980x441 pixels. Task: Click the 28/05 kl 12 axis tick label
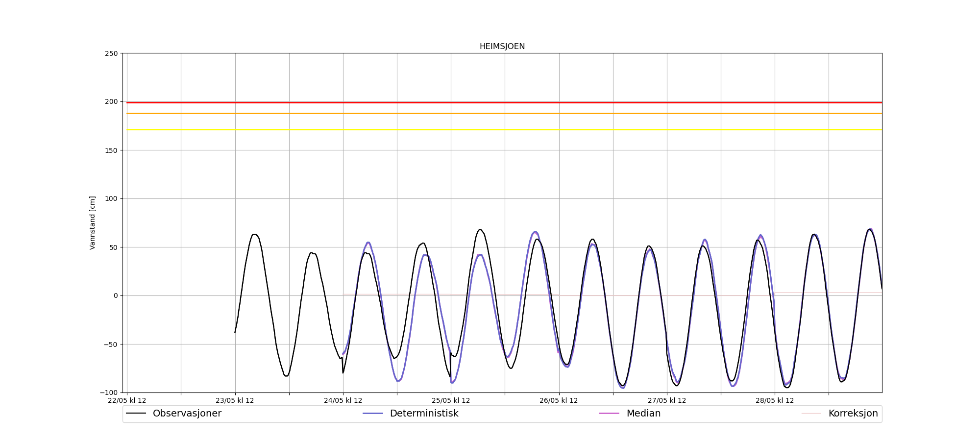point(775,400)
